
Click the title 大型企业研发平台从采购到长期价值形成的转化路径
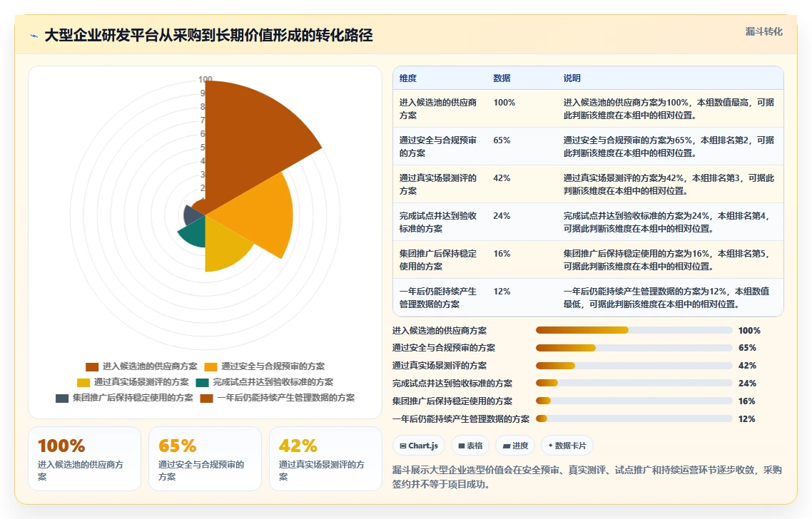tap(208, 35)
